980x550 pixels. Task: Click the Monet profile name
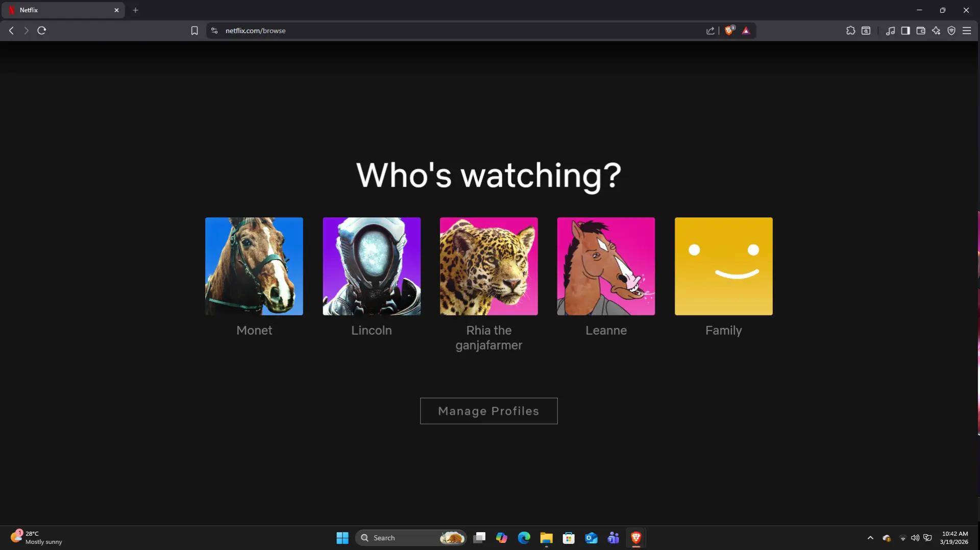(x=254, y=330)
